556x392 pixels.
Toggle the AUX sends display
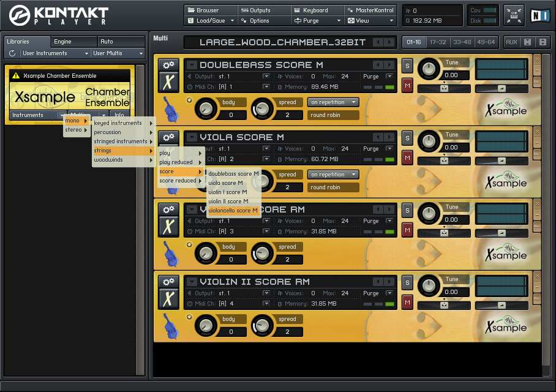pos(513,42)
